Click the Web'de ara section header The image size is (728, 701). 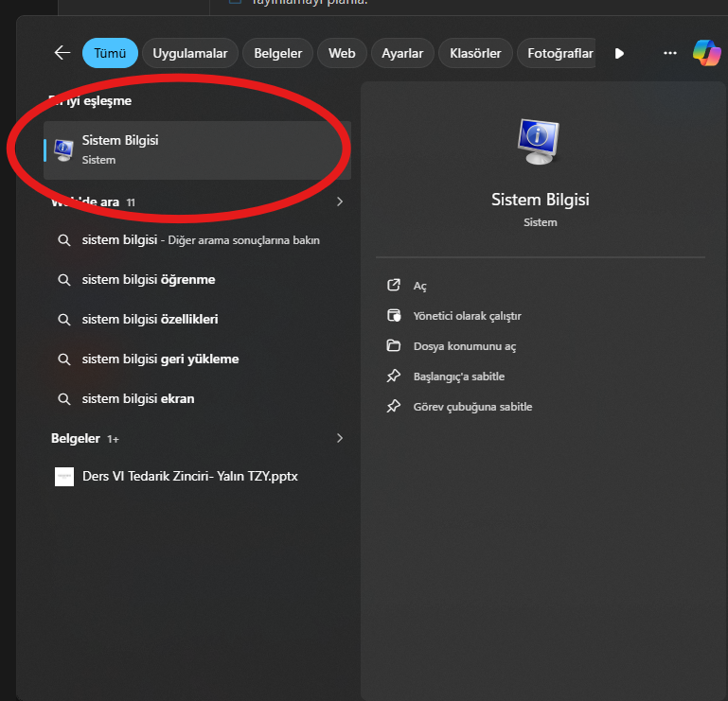coord(93,202)
